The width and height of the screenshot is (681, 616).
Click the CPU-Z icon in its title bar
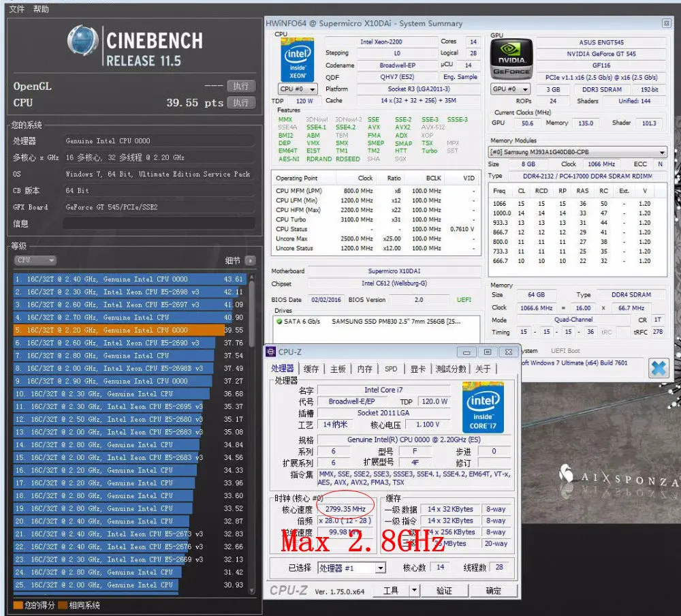coord(271,352)
